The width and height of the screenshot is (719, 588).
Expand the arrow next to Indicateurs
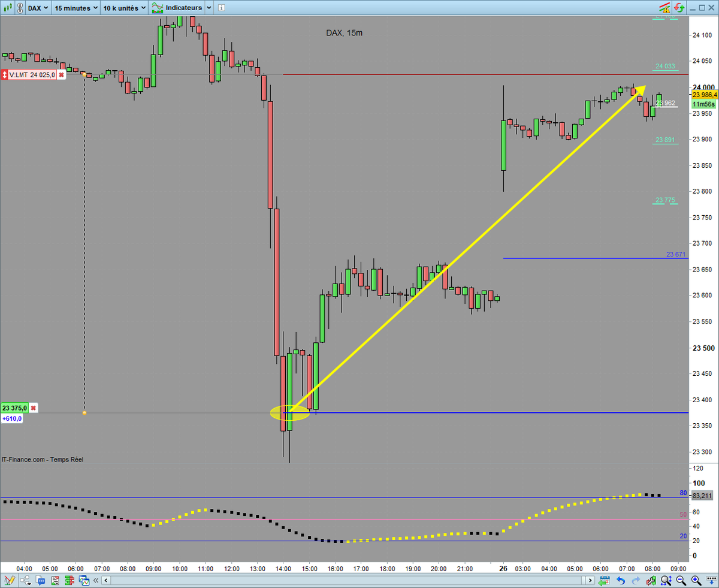(x=208, y=8)
